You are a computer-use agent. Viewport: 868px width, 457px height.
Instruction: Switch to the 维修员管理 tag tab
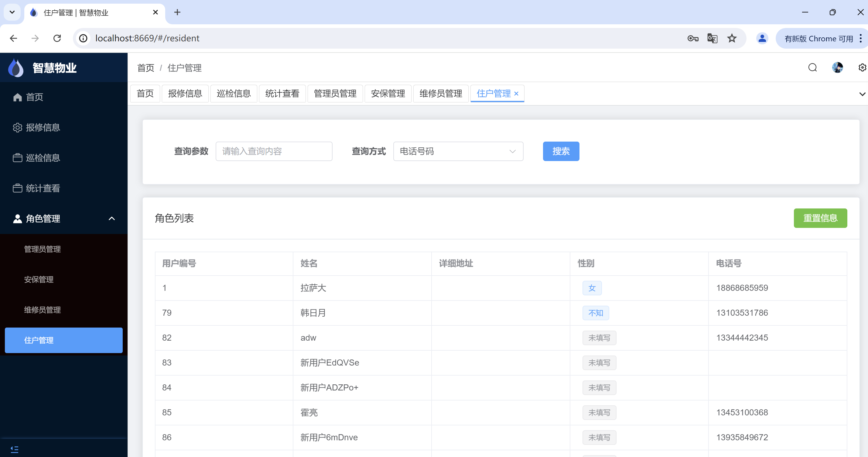(441, 94)
